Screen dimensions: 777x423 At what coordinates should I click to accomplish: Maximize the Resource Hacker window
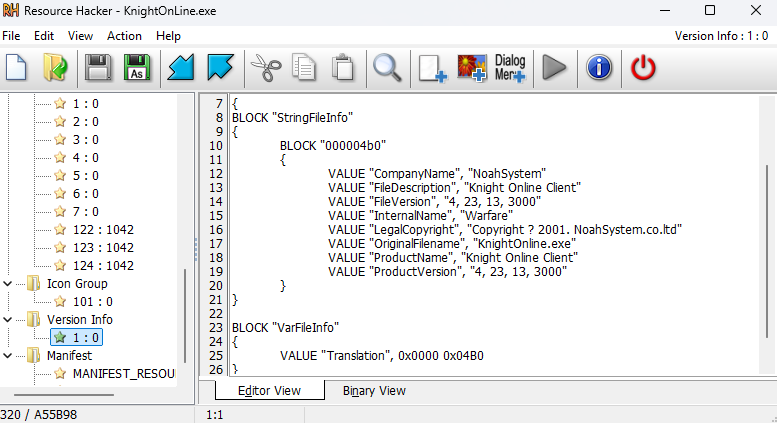pos(710,10)
